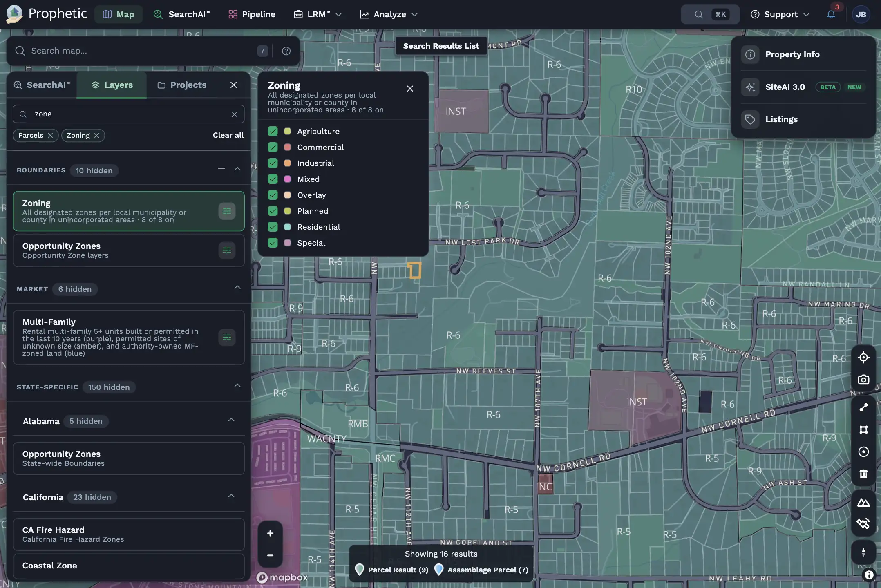Open SearchAI in top navigation
The height and width of the screenshot is (588, 881).
click(182, 14)
